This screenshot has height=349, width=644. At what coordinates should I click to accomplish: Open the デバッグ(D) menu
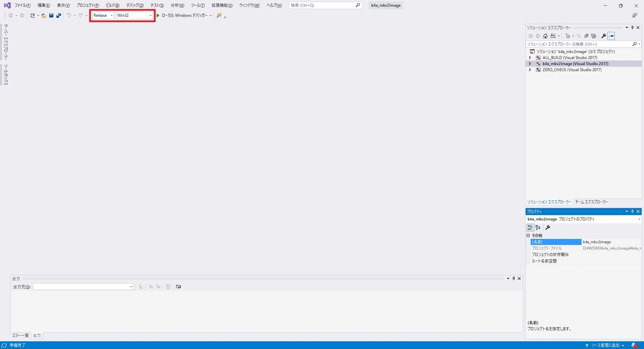tap(135, 5)
